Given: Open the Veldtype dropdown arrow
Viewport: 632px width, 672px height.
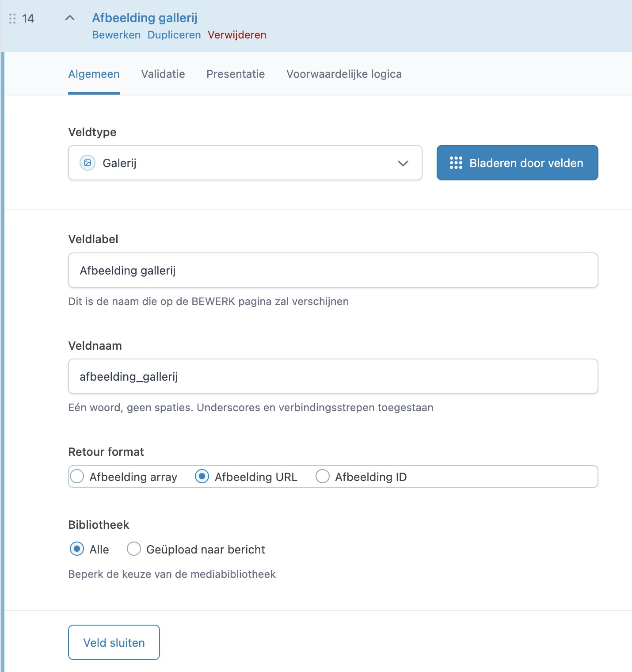Looking at the screenshot, I should coord(403,163).
